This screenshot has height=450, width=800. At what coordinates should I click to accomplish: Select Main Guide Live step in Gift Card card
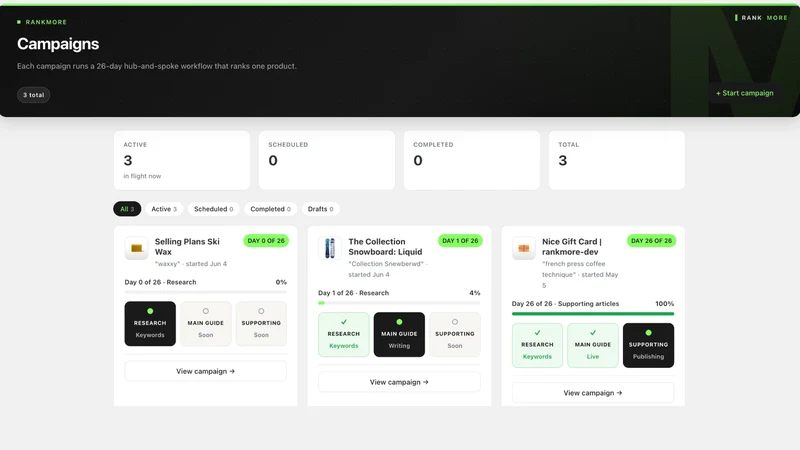593,345
